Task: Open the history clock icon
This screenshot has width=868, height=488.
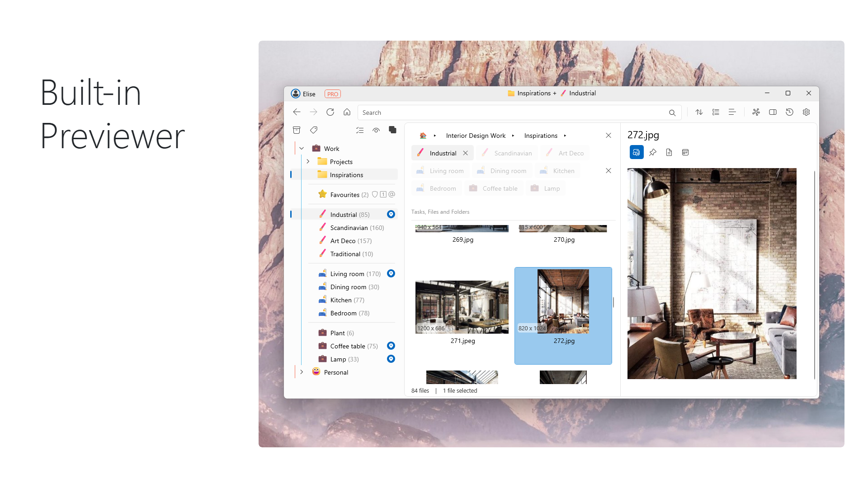Action: coord(789,112)
